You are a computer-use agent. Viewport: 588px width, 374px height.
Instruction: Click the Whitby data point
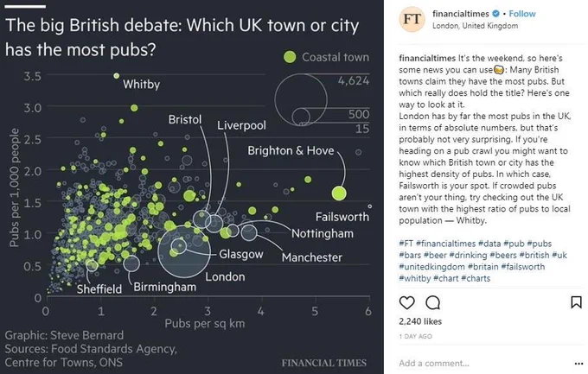pyautogui.click(x=116, y=76)
